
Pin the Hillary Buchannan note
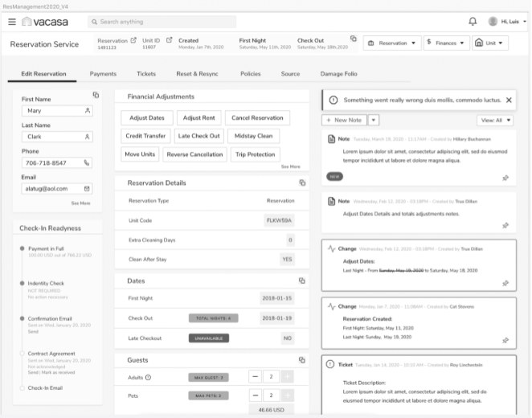tap(505, 178)
